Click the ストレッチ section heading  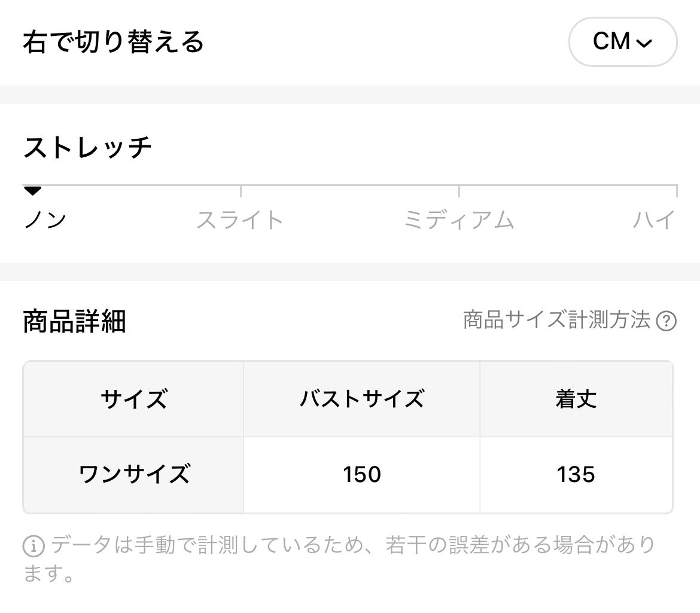87,148
